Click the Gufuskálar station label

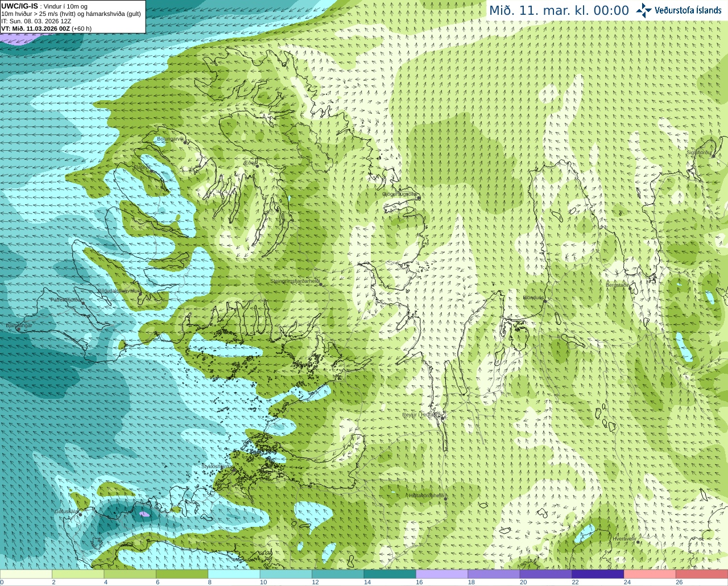point(66,511)
